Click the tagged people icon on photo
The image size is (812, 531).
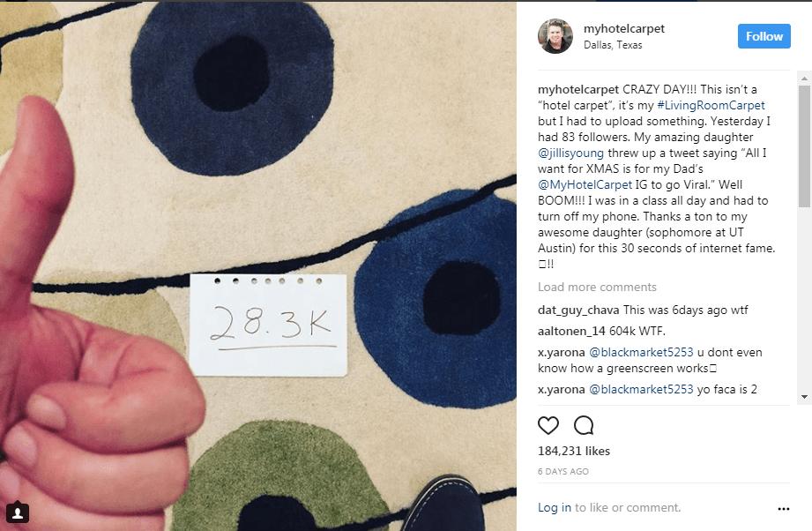pyautogui.click(x=17, y=512)
